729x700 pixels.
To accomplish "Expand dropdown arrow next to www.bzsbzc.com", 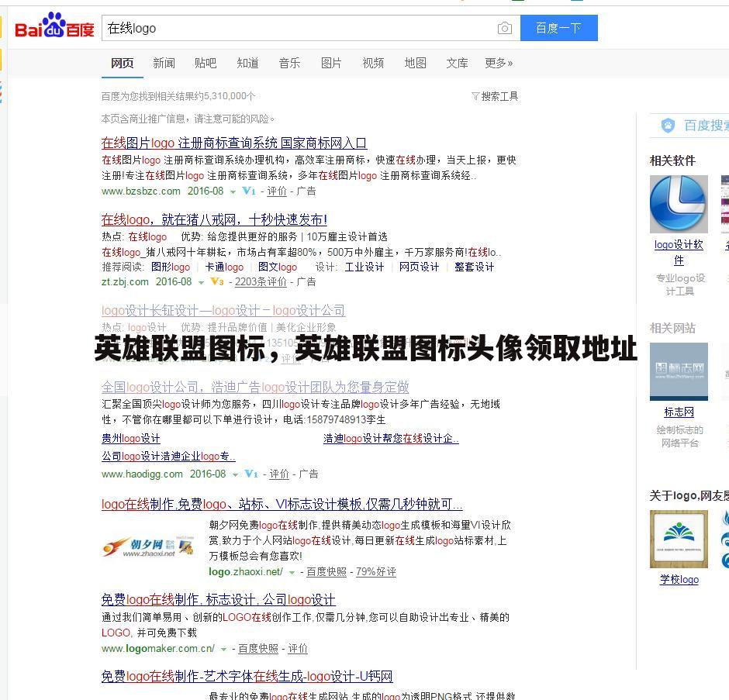I will [233, 191].
